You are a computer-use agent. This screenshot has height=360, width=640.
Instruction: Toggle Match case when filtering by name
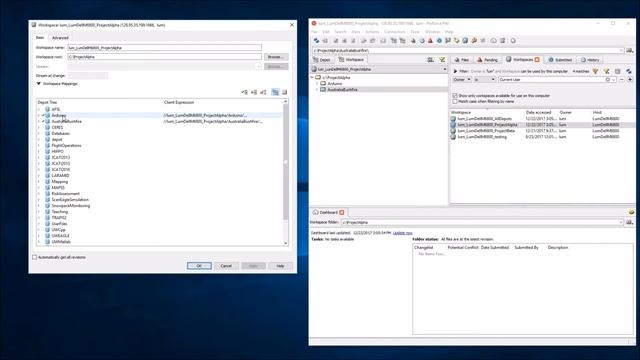pyautogui.click(x=455, y=101)
